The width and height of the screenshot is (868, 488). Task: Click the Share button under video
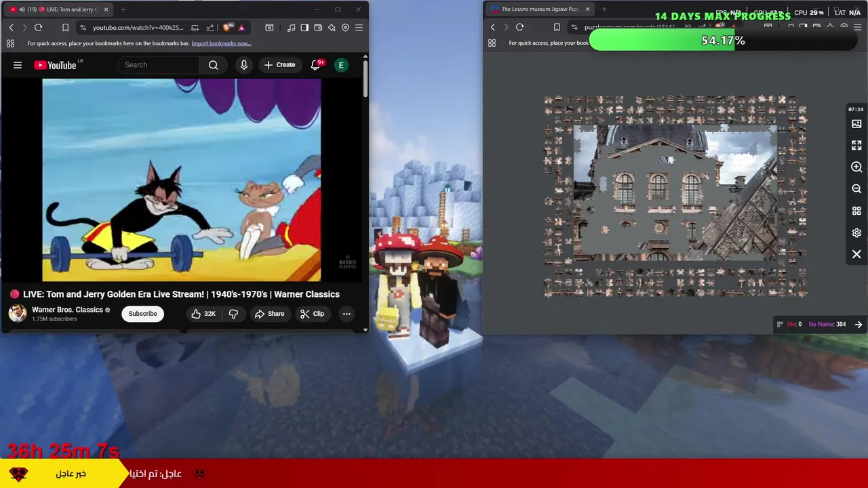point(269,314)
